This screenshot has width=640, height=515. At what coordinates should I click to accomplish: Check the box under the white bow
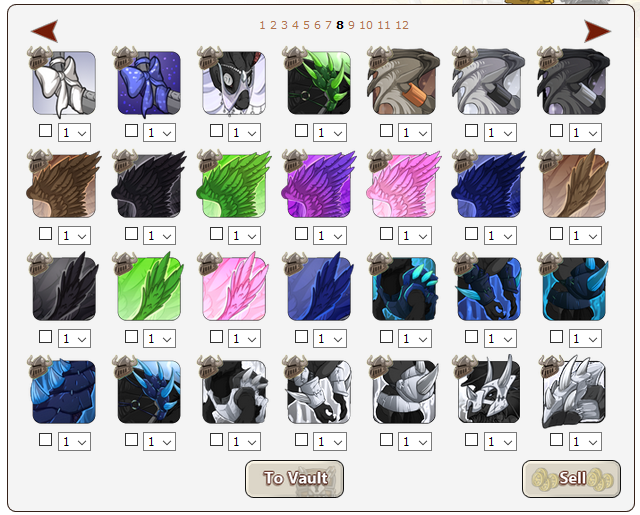pos(45,131)
